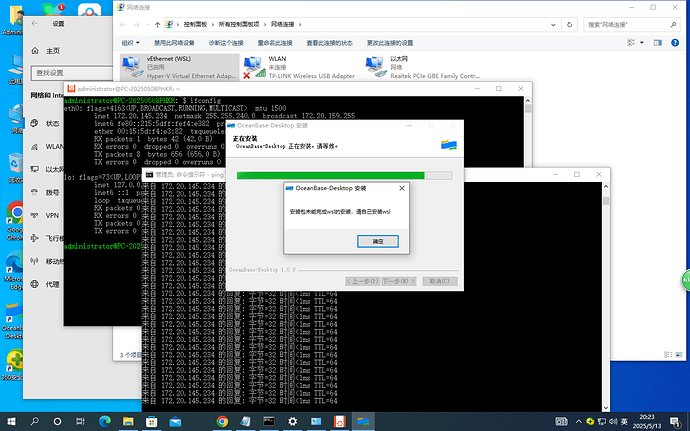The height and width of the screenshot is (431, 690).
Task: Select 控制面板 in the address breadcrumb
Action: point(195,25)
